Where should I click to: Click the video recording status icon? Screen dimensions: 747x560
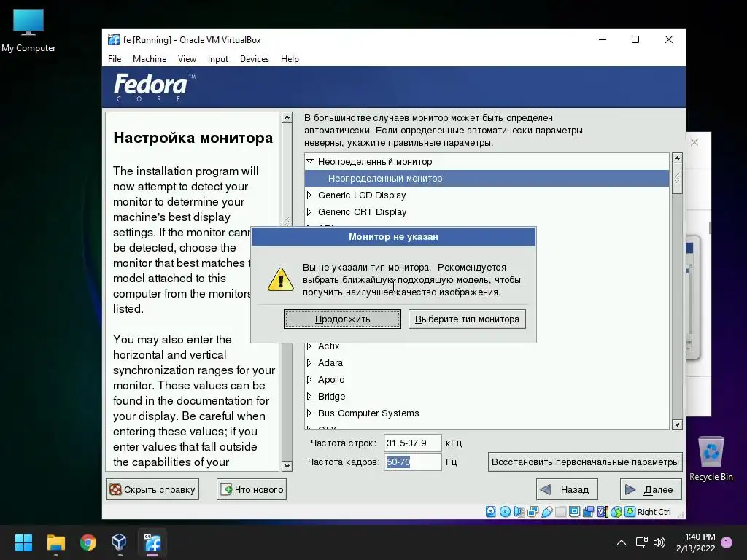point(589,511)
